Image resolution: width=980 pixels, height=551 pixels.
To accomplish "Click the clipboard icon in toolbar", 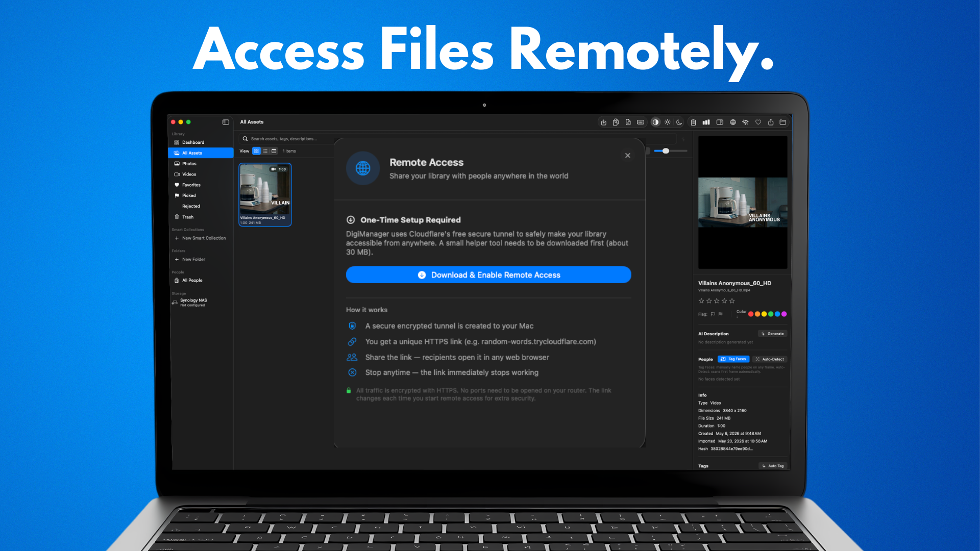I will coord(693,122).
